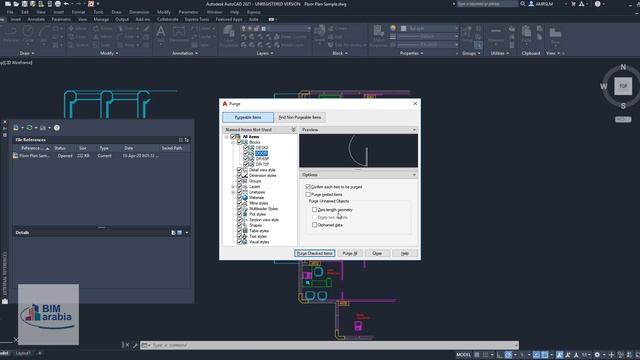Switch to the Manage ribbon tab

[x=101, y=19]
